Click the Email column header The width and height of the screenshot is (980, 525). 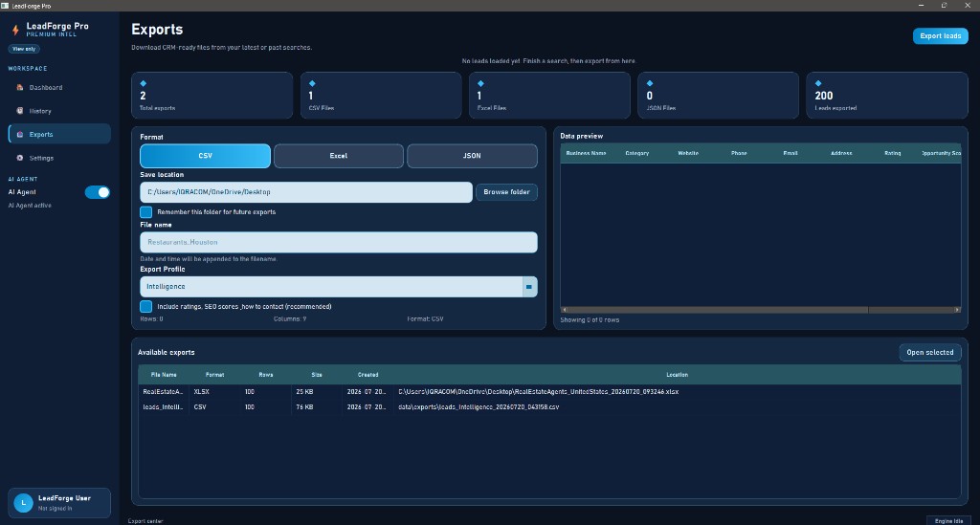point(790,153)
